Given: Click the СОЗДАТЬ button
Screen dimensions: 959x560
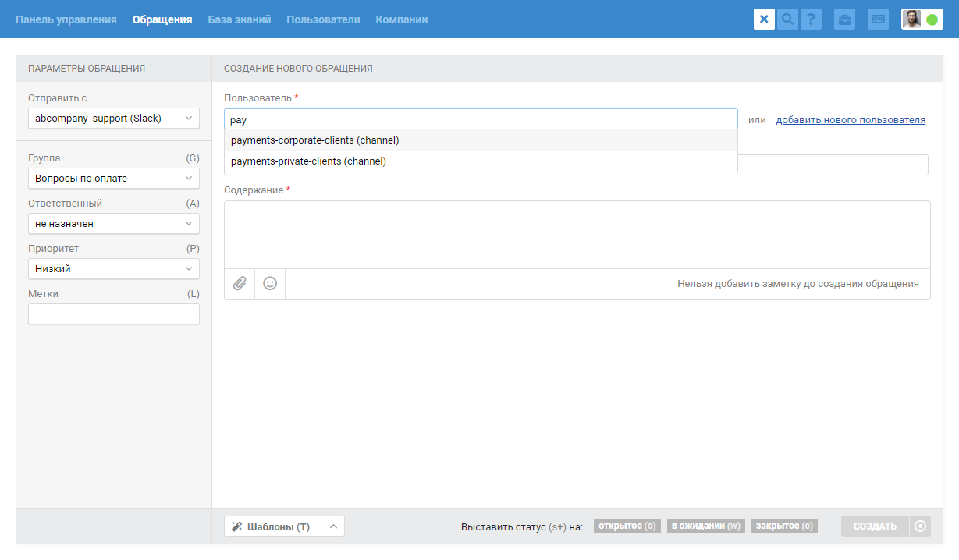Looking at the screenshot, I should (x=875, y=526).
